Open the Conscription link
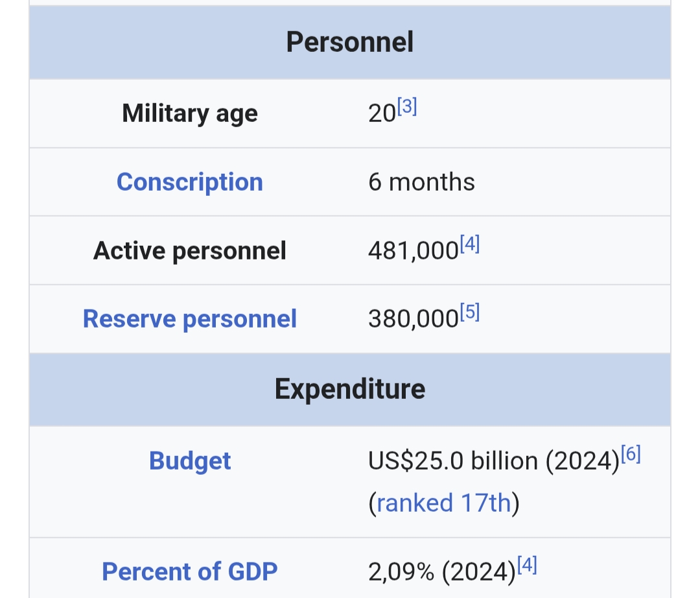The height and width of the screenshot is (598, 700). coord(189,182)
